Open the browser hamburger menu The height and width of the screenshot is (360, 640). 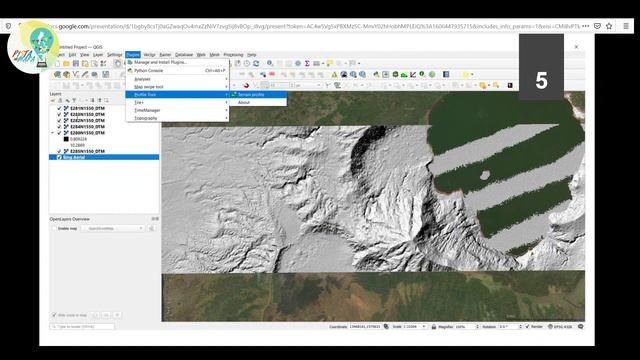pyautogui.click(x=626, y=26)
